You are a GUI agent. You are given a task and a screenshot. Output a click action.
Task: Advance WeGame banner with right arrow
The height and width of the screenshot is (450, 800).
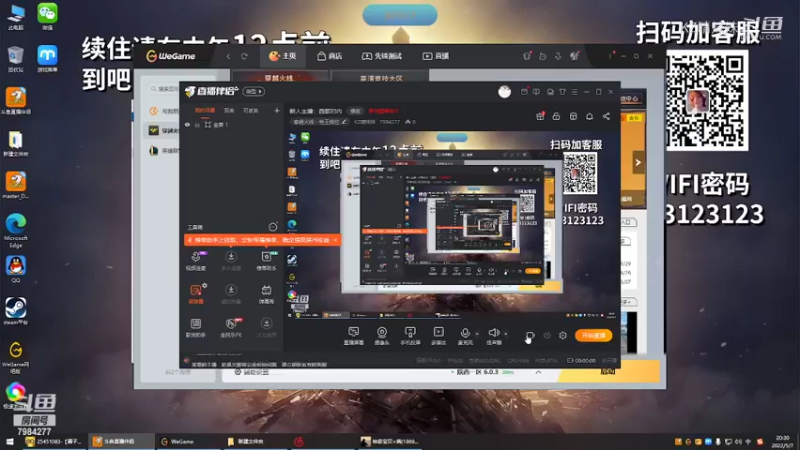638,163
